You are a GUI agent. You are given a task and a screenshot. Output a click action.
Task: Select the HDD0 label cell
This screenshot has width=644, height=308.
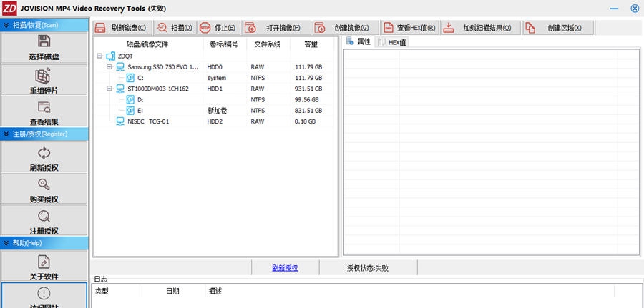215,67
